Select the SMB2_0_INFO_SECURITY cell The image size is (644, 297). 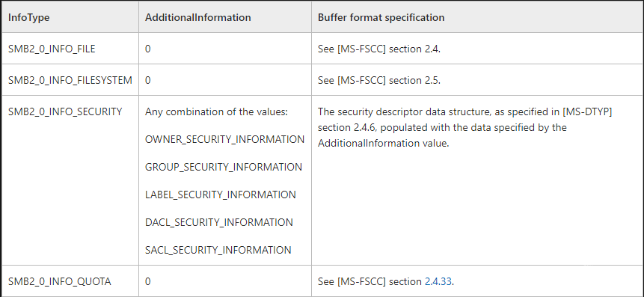70,180
